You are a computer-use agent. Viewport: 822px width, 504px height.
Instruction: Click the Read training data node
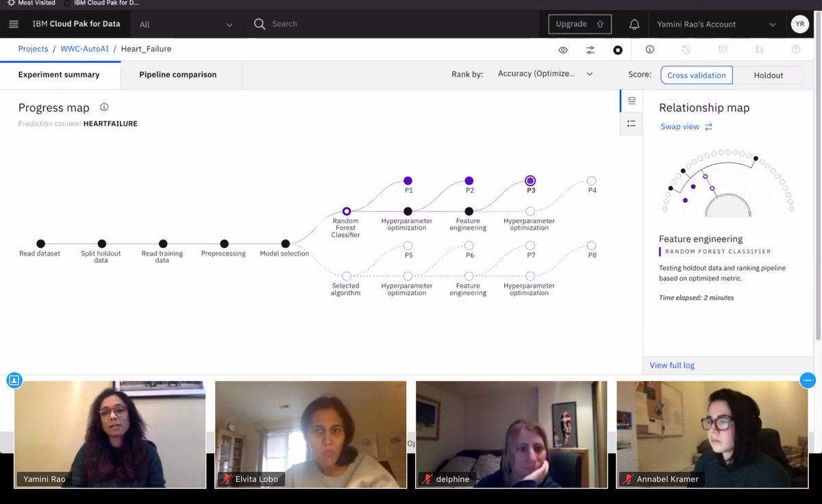point(163,244)
